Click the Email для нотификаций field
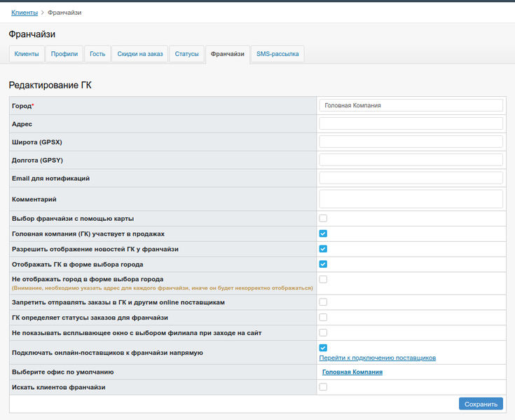The width and height of the screenshot is (515, 420). pyautogui.click(x=411, y=178)
